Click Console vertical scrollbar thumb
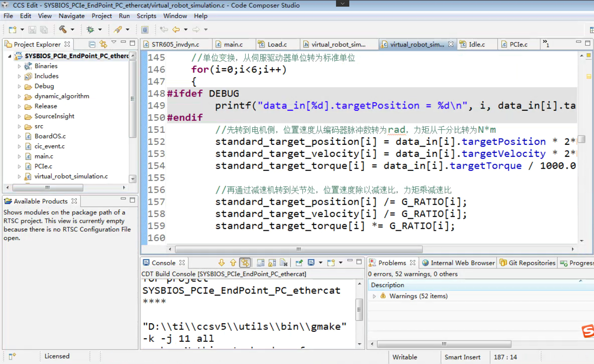 (359, 309)
